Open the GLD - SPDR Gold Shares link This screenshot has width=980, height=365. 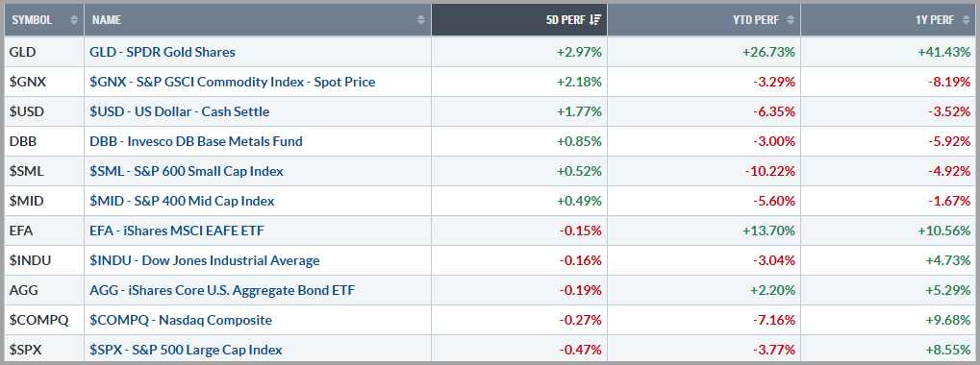(x=163, y=52)
